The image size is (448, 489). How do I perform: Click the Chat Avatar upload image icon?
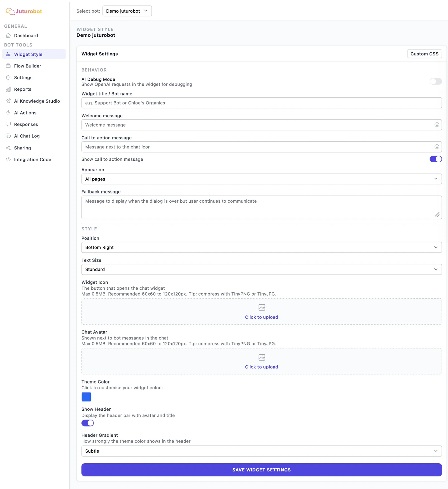[x=262, y=357]
